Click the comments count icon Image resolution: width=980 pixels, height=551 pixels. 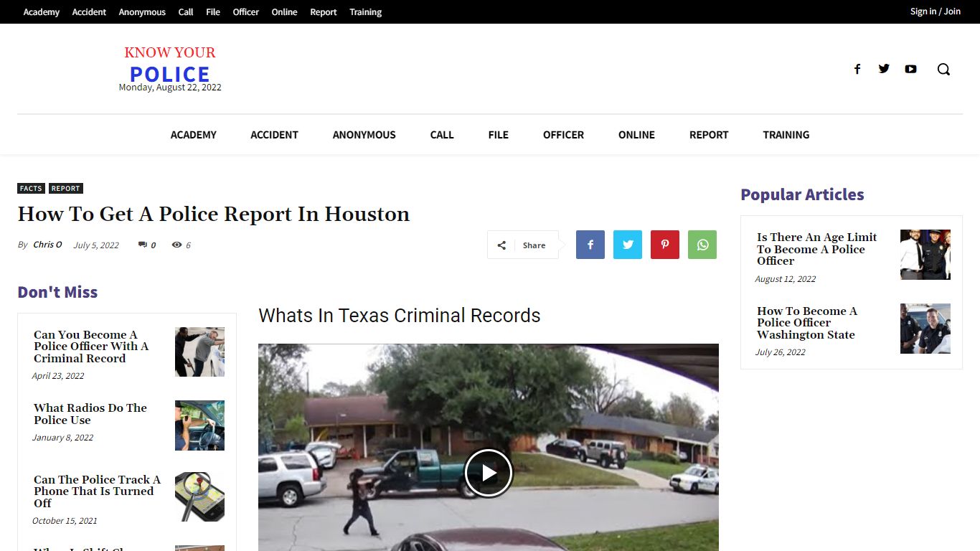coord(143,245)
